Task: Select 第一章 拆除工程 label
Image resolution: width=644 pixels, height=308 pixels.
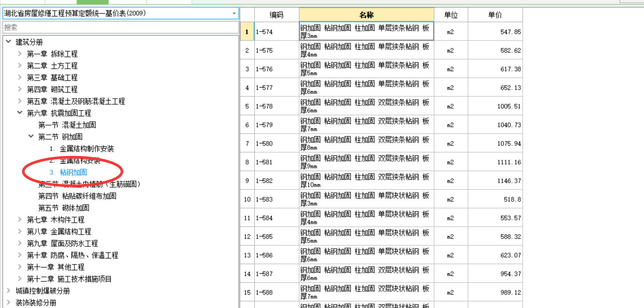Action: click(52, 54)
